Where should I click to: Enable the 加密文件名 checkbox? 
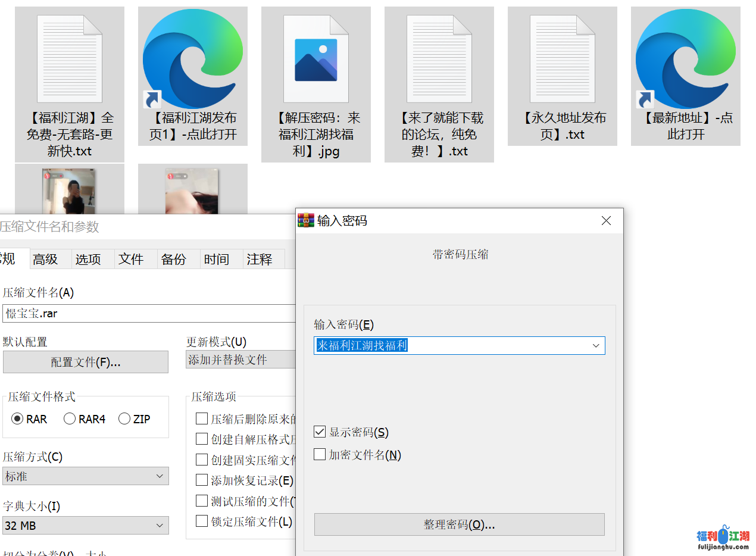[320, 455]
